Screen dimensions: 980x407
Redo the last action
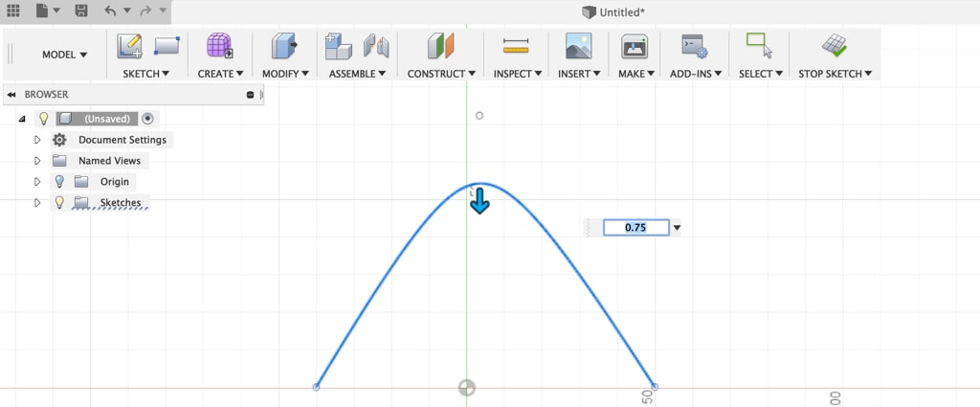point(145,11)
